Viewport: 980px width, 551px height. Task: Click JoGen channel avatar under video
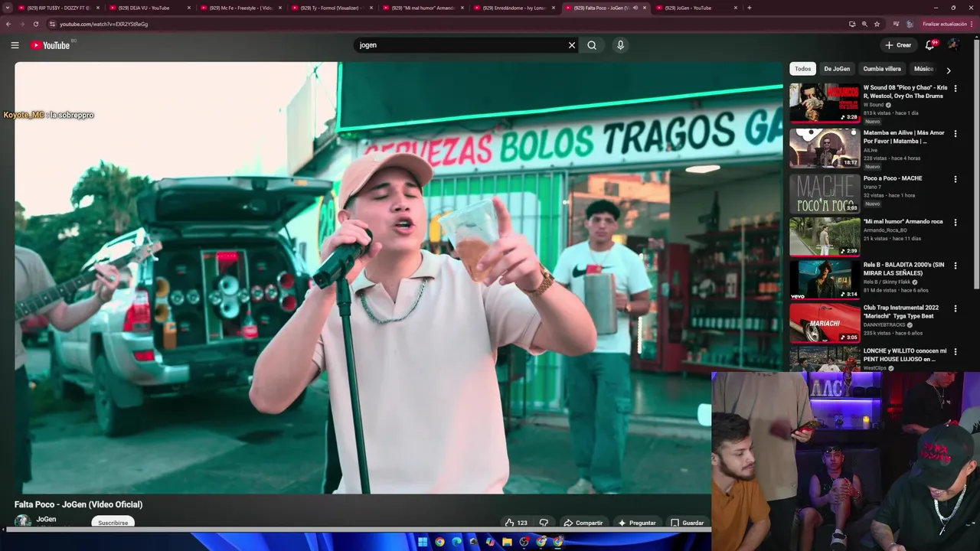tap(23, 521)
